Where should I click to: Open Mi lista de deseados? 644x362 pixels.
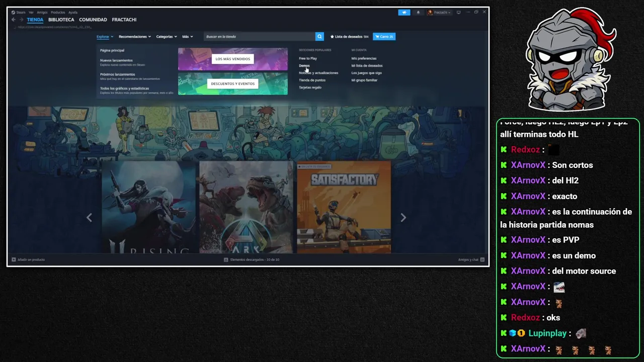pos(367,65)
